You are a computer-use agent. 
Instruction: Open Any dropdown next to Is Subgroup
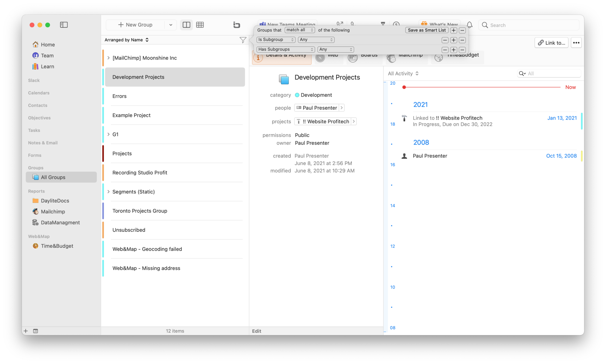click(x=316, y=39)
